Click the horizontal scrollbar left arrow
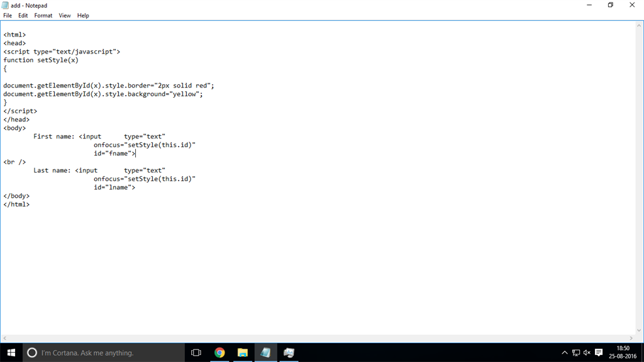 5,338
